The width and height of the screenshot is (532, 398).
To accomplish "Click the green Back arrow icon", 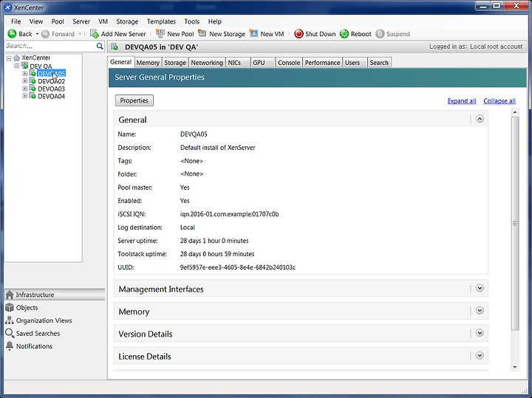I will 12,34.
